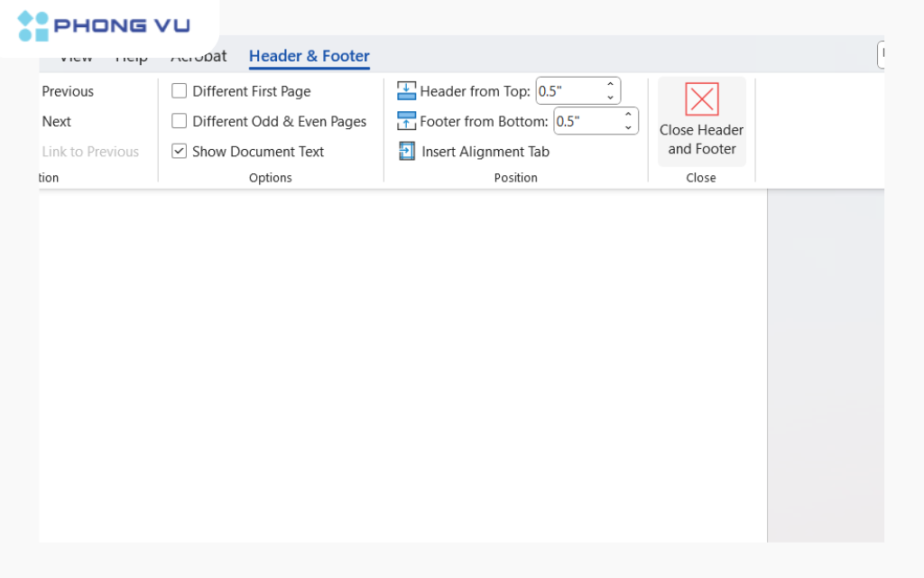Enable Different Odd & Even Pages
The image size is (924, 578).
179,120
